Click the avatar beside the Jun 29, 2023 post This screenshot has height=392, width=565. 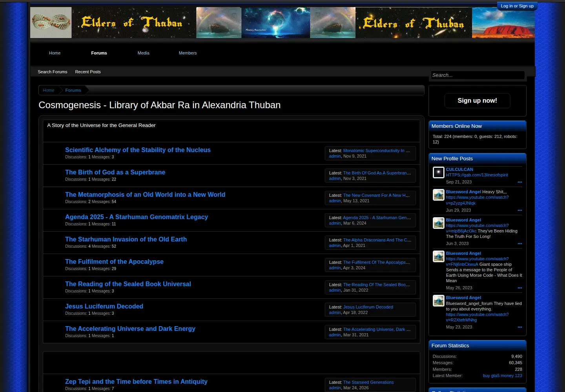click(x=438, y=194)
